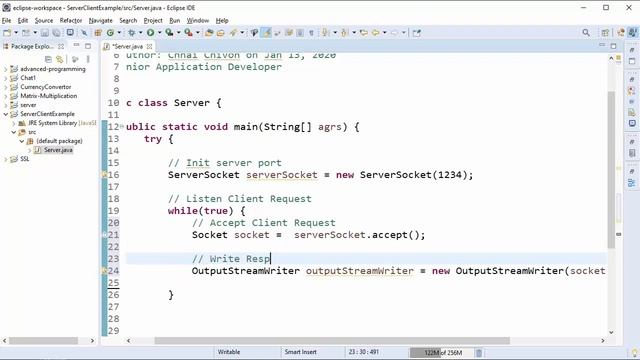Click the Search flashlight toolbar icon
This screenshot has height=360, width=640.
(x=233, y=33)
